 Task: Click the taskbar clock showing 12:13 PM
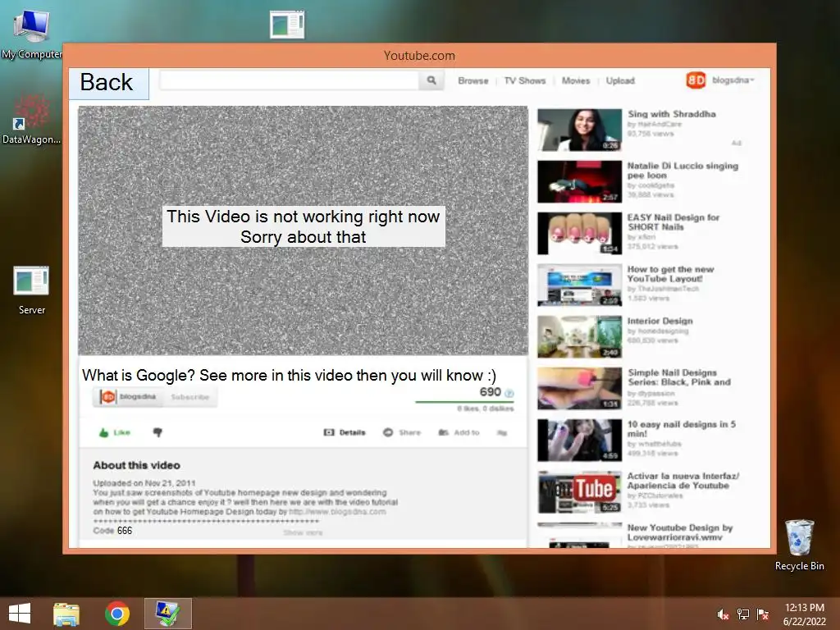pos(804,614)
